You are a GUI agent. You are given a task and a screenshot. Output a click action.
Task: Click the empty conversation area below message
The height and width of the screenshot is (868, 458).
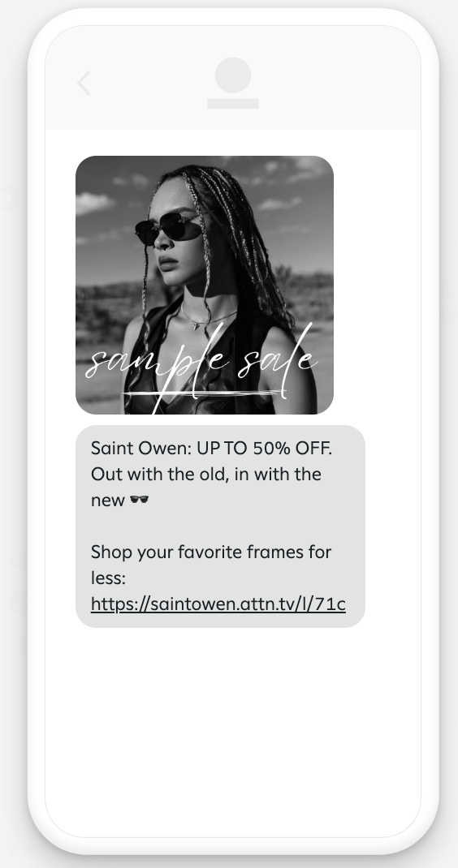coord(233,731)
